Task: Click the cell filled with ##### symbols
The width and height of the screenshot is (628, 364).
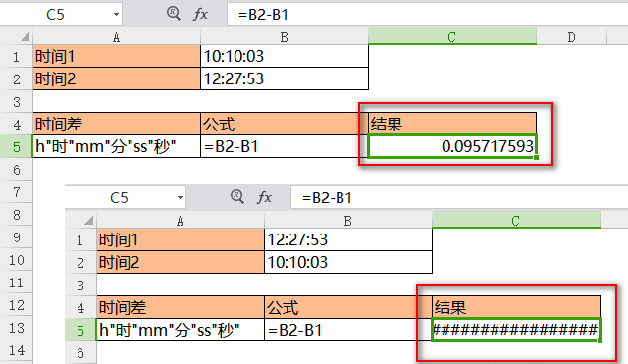Action: pyautogui.click(x=516, y=330)
